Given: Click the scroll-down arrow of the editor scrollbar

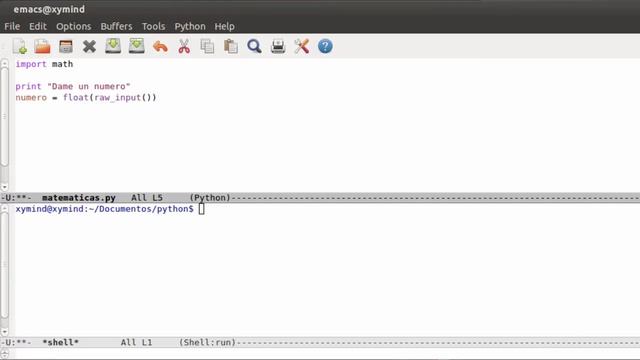Looking at the screenshot, I should pyautogui.click(x=4, y=187).
